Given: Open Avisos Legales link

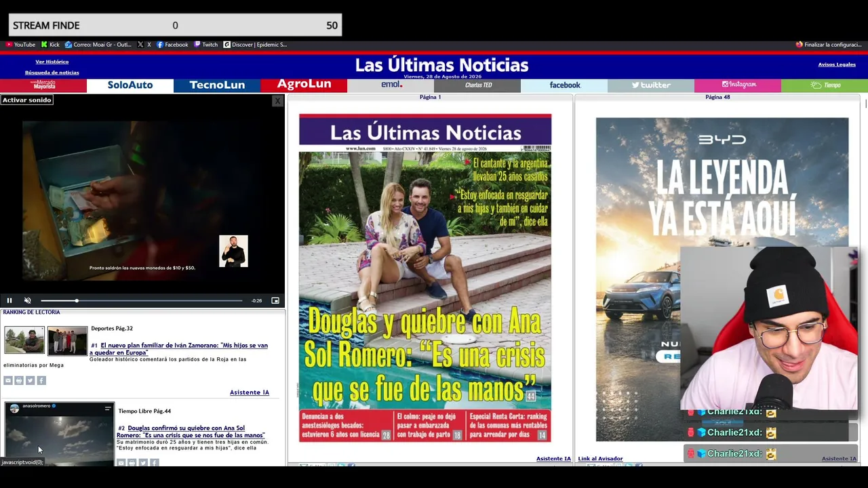Looking at the screenshot, I should point(837,64).
